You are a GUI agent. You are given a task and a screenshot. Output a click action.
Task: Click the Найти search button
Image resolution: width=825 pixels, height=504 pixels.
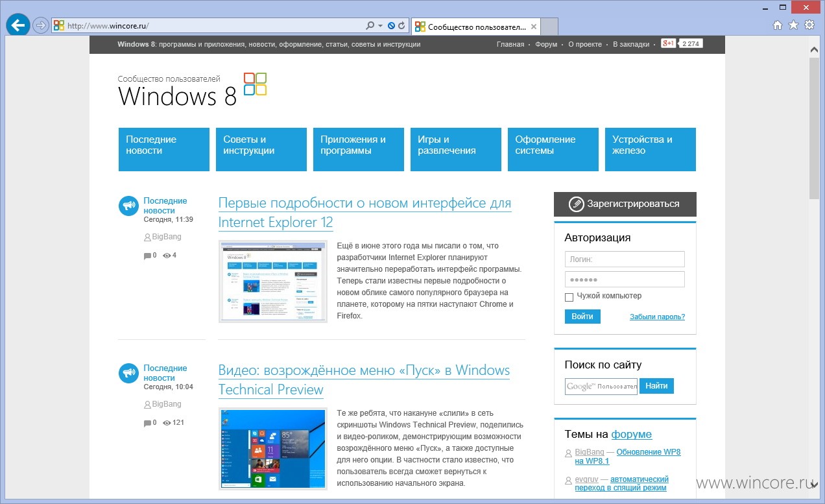(x=657, y=386)
